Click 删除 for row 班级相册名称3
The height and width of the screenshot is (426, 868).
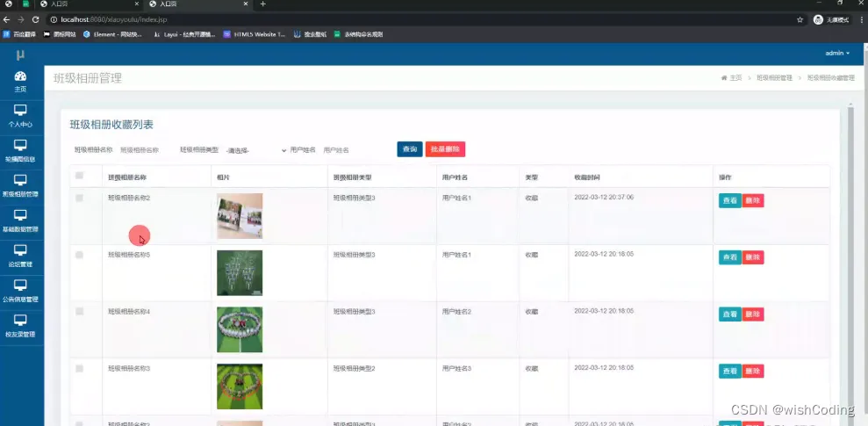tap(753, 372)
